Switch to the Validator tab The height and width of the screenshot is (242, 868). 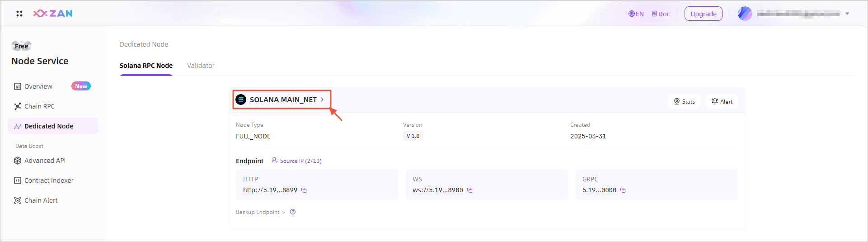click(x=201, y=66)
